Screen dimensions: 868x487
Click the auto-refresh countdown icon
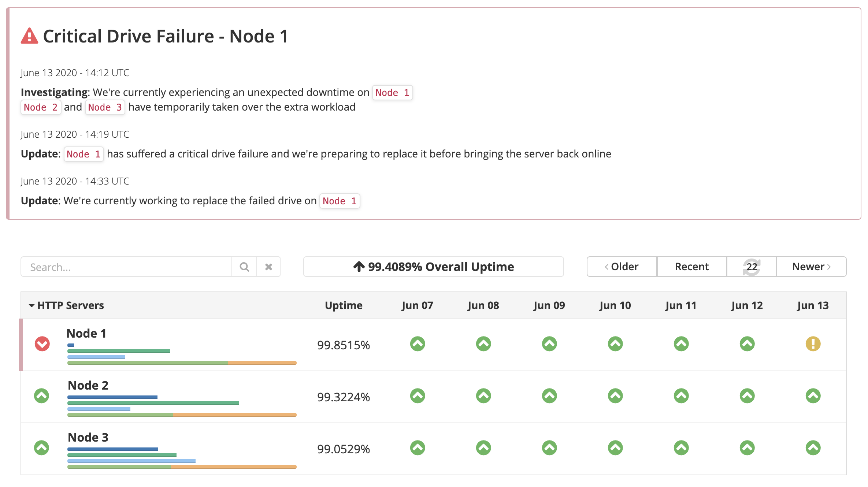point(752,267)
